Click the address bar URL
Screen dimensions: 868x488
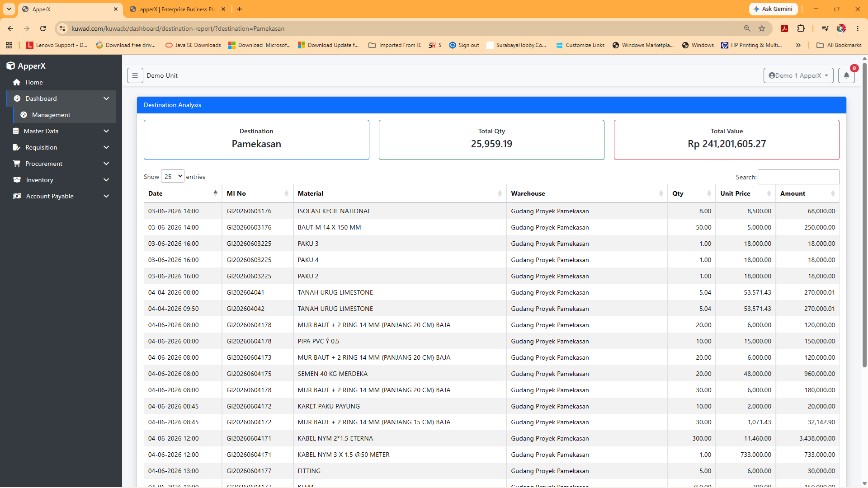(178, 28)
